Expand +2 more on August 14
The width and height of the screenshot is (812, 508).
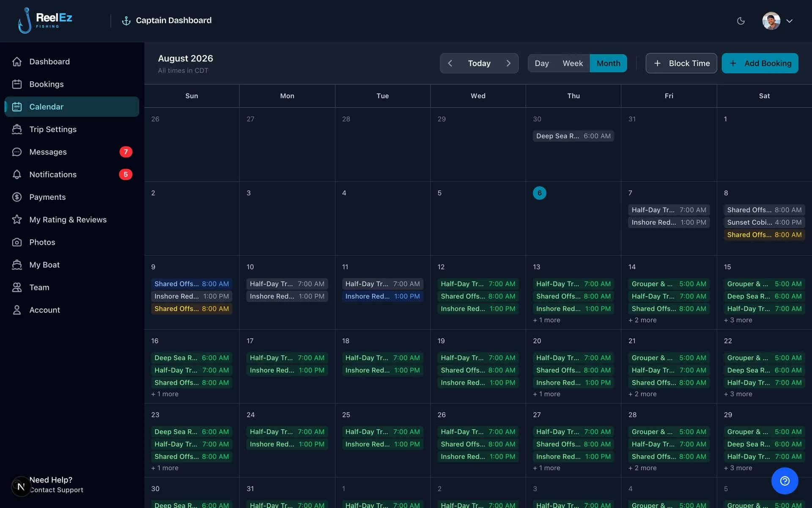(x=642, y=320)
